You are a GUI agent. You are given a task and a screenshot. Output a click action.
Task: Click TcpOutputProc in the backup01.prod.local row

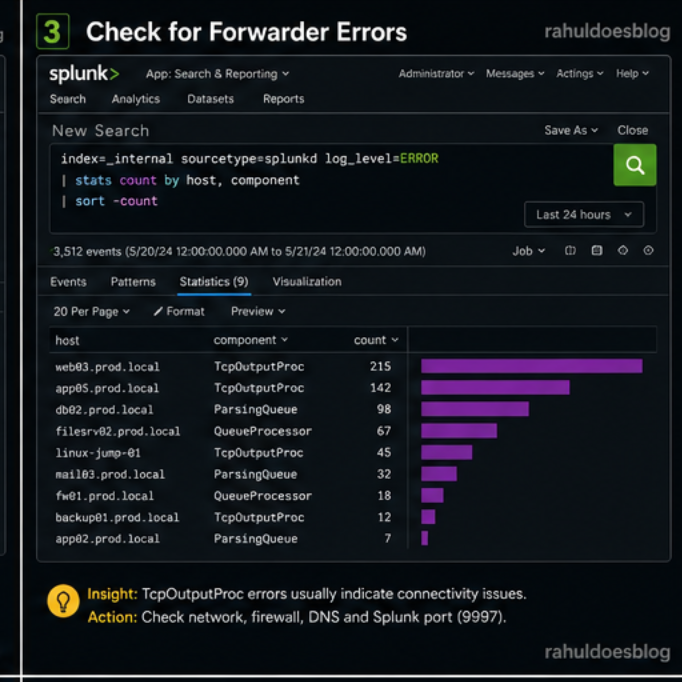coord(259,517)
